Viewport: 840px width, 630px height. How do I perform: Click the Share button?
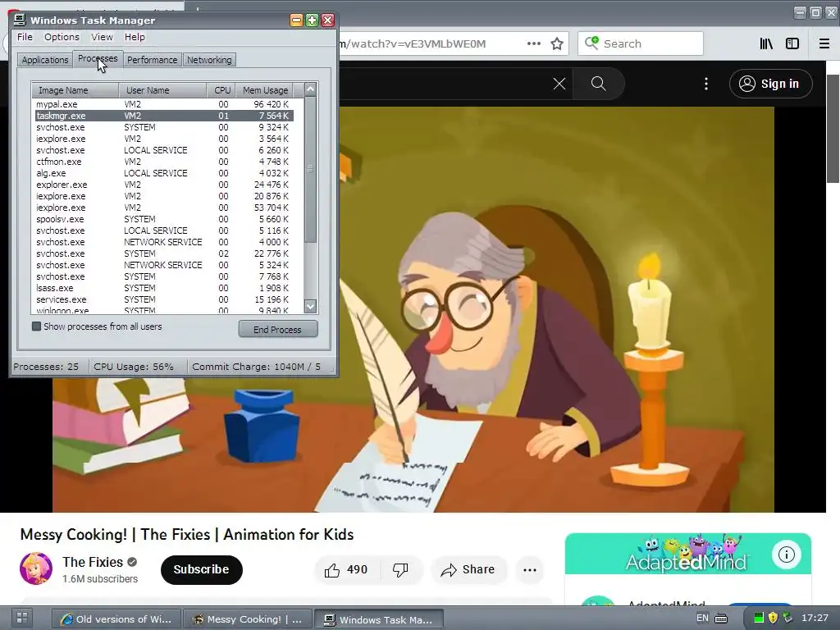click(x=468, y=569)
